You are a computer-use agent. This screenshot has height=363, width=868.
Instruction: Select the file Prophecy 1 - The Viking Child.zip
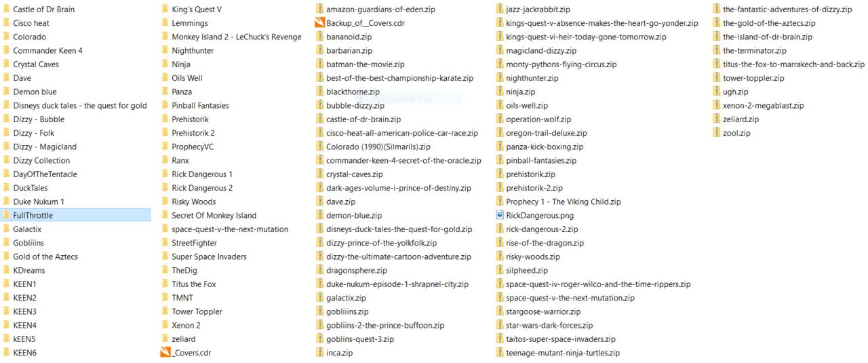coord(564,202)
